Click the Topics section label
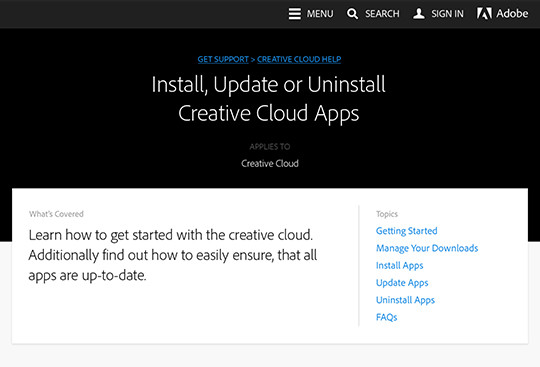Image resolution: width=540 pixels, height=367 pixels. pyautogui.click(x=387, y=214)
